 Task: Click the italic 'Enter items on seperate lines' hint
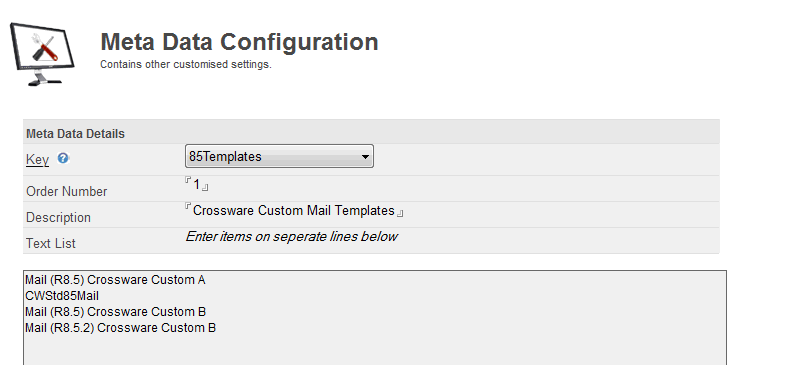click(x=291, y=237)
